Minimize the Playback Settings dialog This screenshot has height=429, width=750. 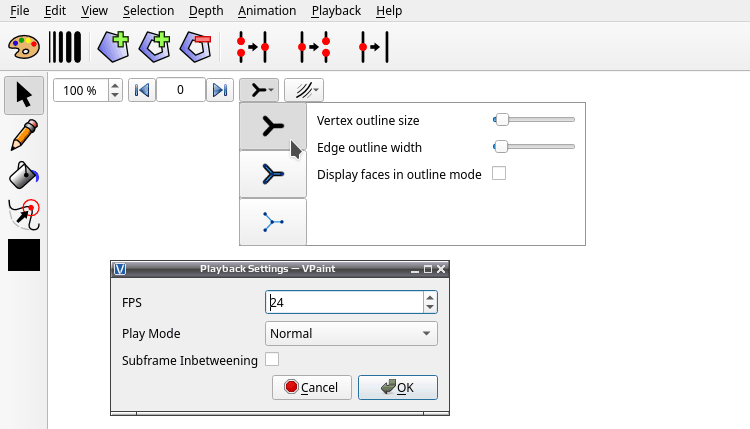pyautogui.click(x=415, y=270)
